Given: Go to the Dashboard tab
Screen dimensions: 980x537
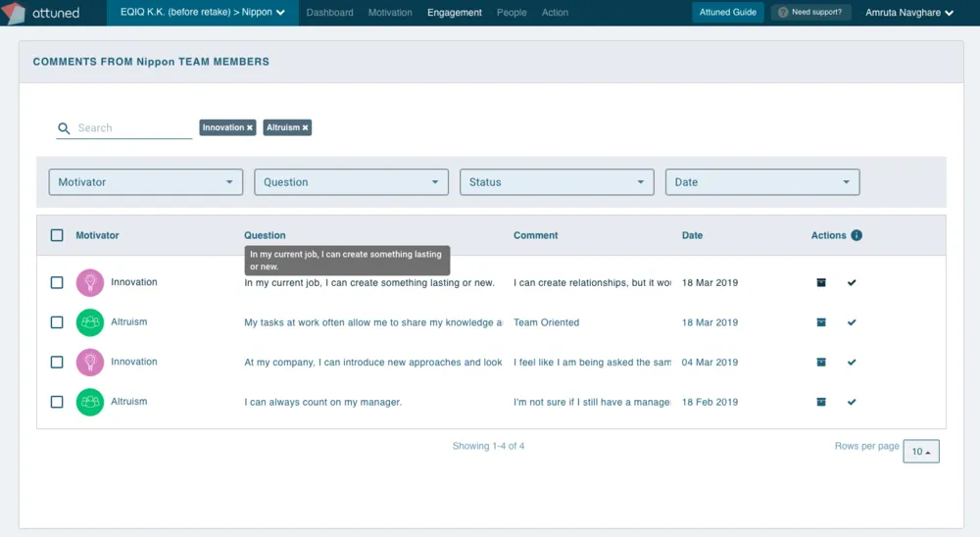Looking at the screenshot, I should [329, 13].
